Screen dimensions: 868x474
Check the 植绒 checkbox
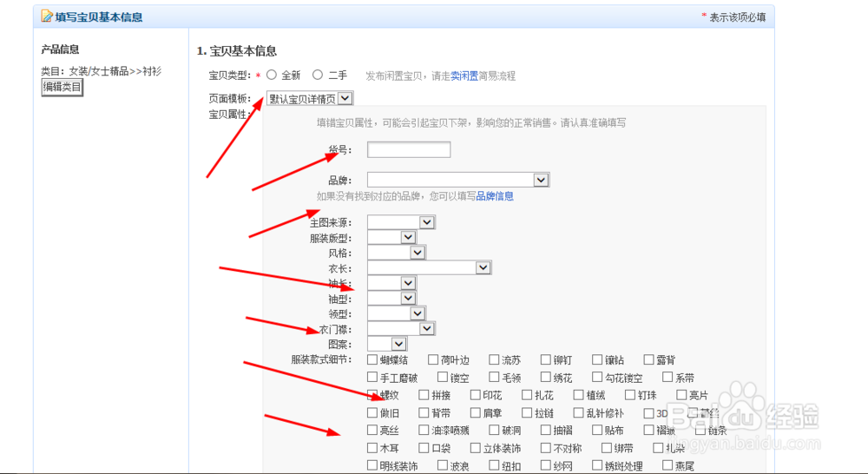[578, 395]
